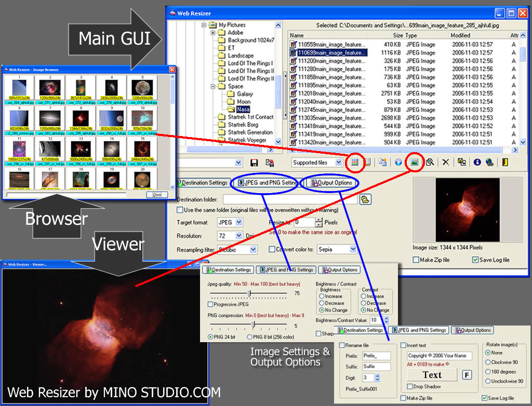Select the 'Unclockwise 90' rotate option
The height and width of the screenshot is (406, 532).
pos(488,381)
